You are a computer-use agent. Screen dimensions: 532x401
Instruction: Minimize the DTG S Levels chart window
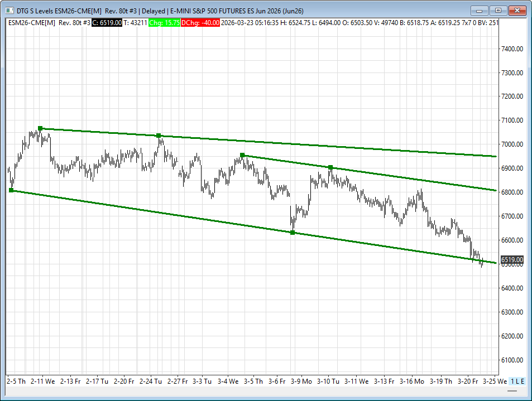480,11
